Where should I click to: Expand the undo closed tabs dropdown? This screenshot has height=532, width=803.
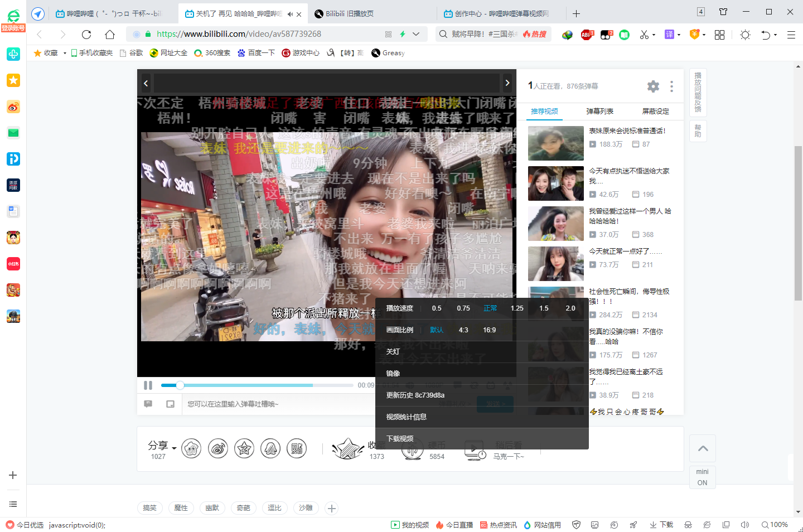click(x=775, y=35)
